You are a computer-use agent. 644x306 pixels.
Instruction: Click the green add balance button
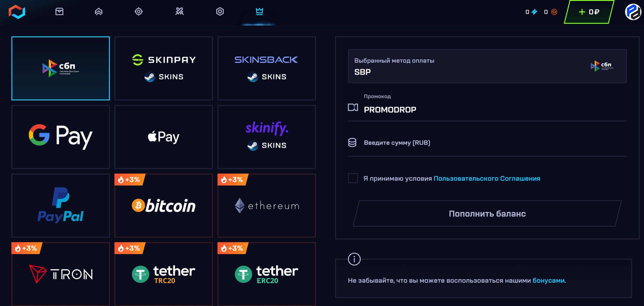click(x=589, y=12)
